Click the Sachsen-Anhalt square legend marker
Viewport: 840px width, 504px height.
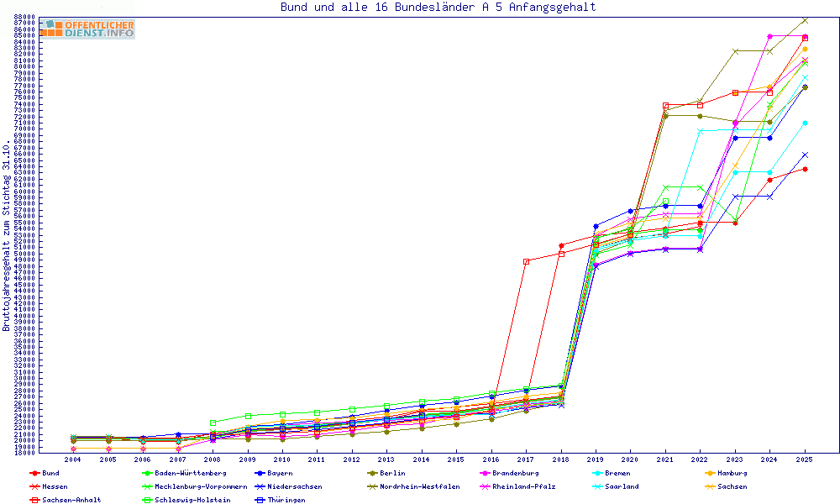pos(34,500)
